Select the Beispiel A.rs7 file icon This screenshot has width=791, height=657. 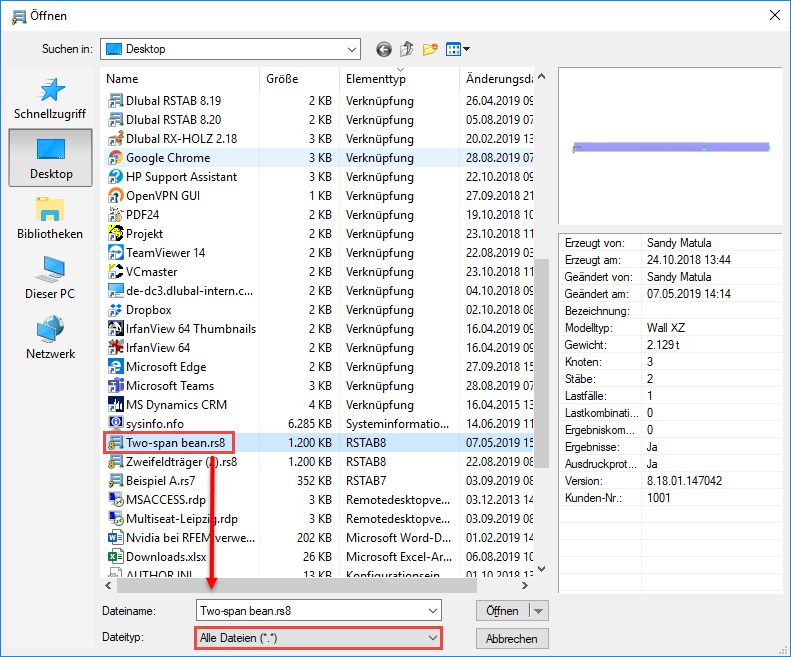pyautogui.click(x=116, y=481)
